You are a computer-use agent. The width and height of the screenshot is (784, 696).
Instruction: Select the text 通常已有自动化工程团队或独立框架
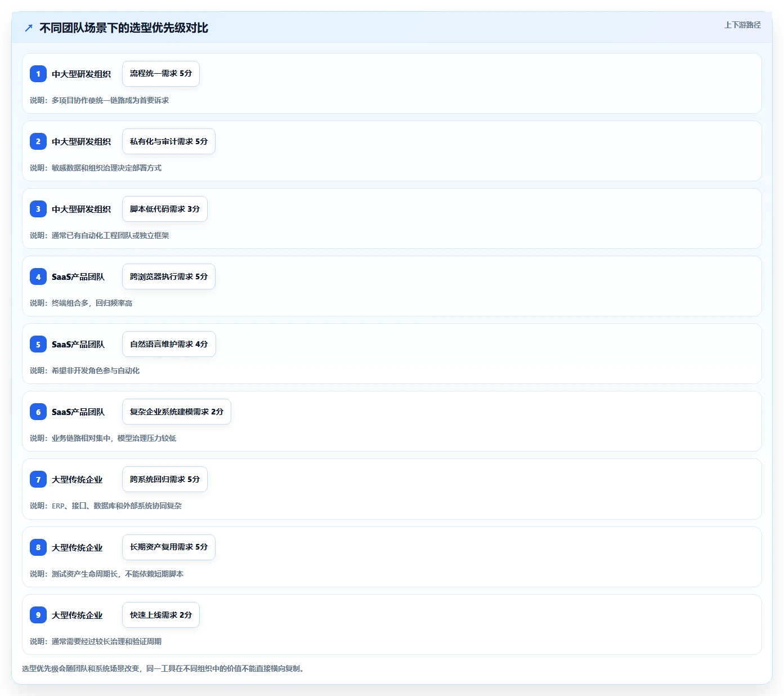point(110,235)
